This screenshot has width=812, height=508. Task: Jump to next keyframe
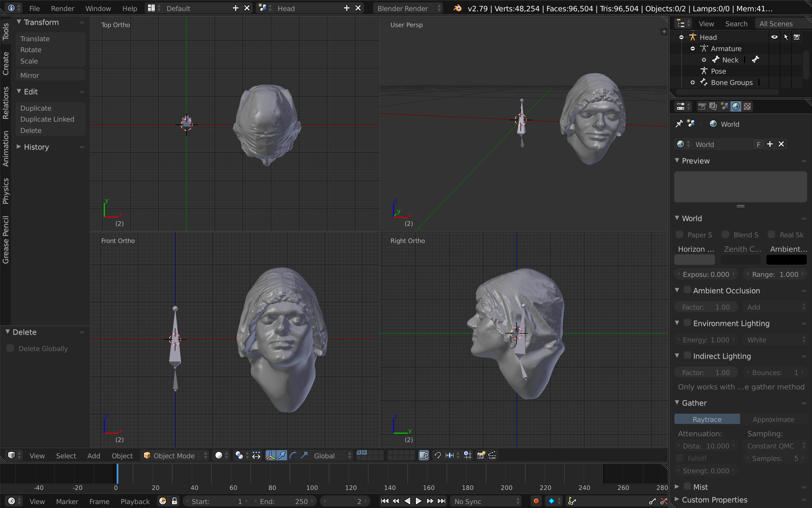point(430,501)
